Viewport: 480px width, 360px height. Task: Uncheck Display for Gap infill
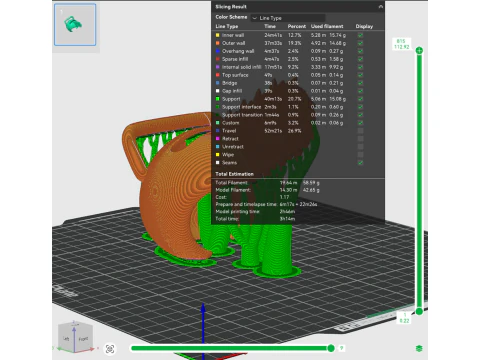[360, 91]
